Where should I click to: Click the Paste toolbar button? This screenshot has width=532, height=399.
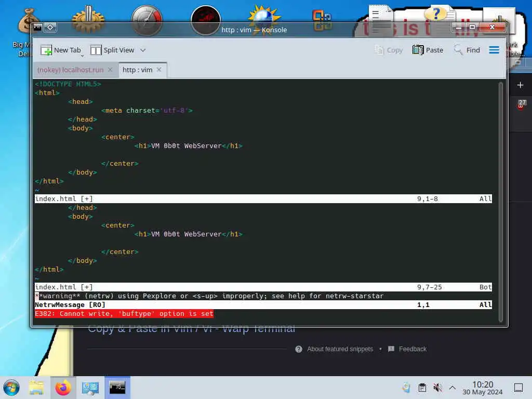click(x=428, y=50)
